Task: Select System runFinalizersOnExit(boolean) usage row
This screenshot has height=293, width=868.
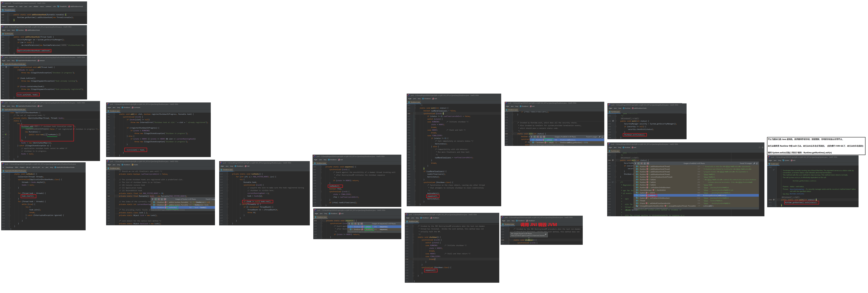Action: (x=696, y=198)
